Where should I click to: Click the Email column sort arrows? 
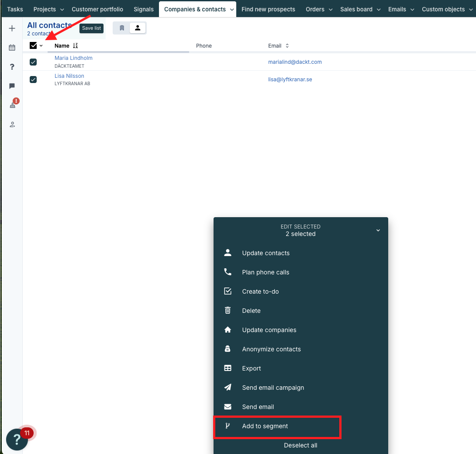click(287, 45)
